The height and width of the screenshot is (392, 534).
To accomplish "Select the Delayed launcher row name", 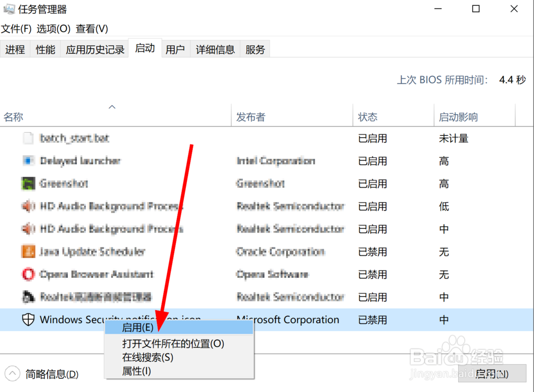I will pos(81,161).
